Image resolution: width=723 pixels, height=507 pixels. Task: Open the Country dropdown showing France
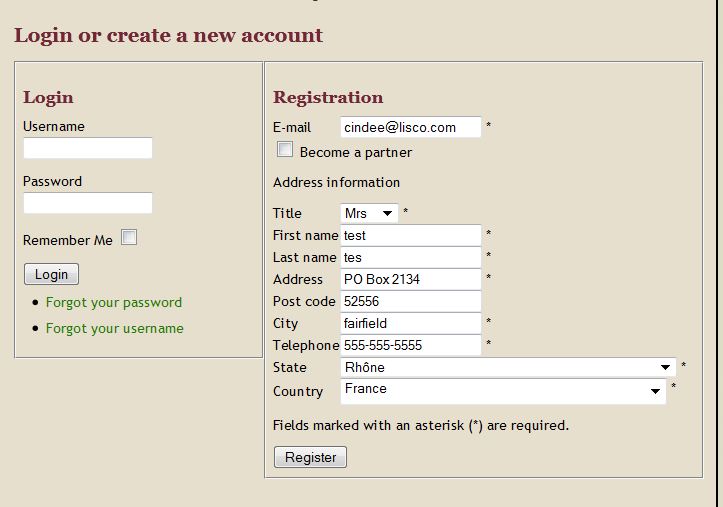503,391
